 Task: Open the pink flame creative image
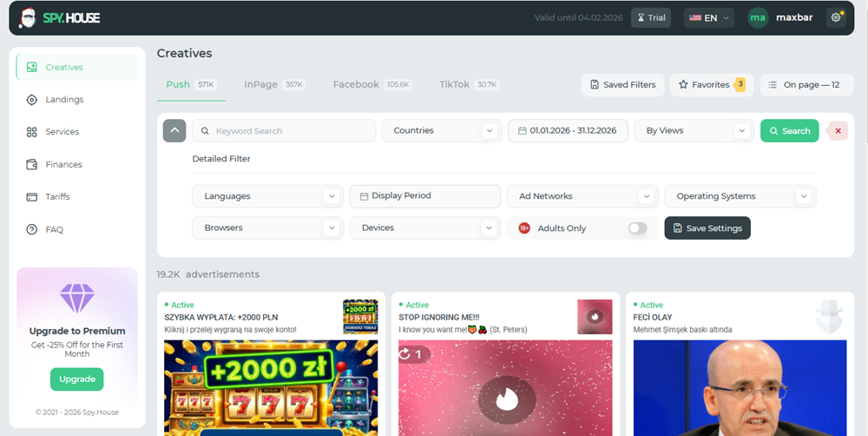coord(505,388)
